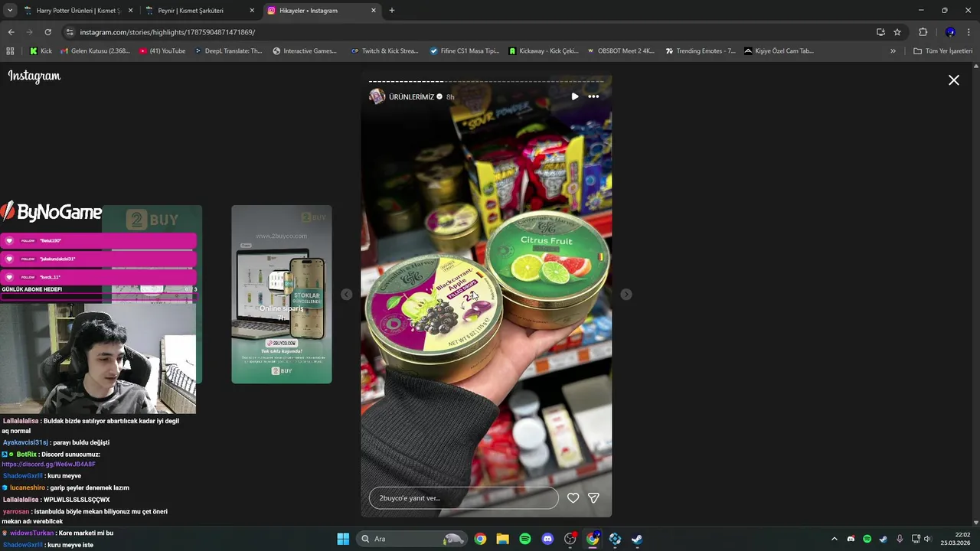Show hidden system tray icons
Viewport: 980px width, 551px height.
point(835,539)
